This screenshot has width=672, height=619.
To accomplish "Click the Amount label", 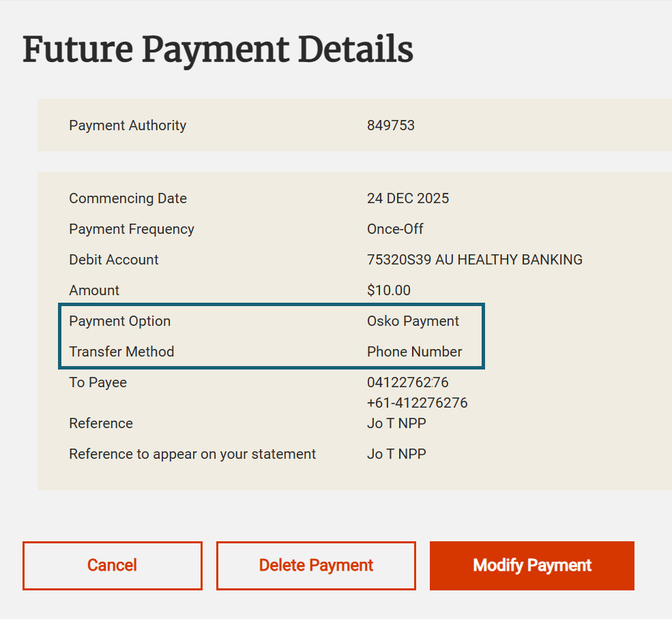I will (94, 290).
